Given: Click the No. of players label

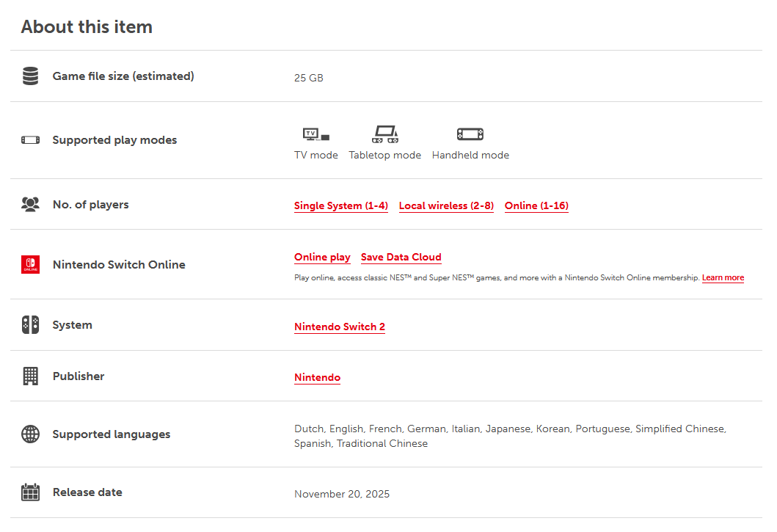Looking at the screenshot, I should point(91,204).
